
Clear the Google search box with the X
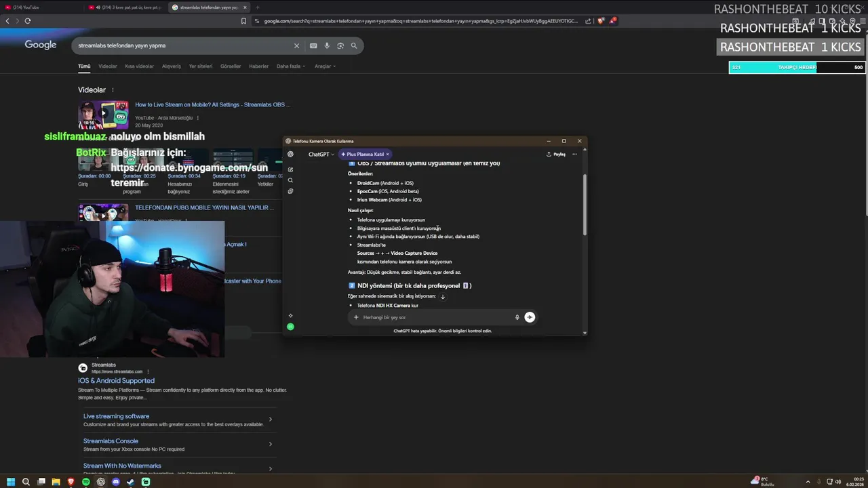point(296,45)
